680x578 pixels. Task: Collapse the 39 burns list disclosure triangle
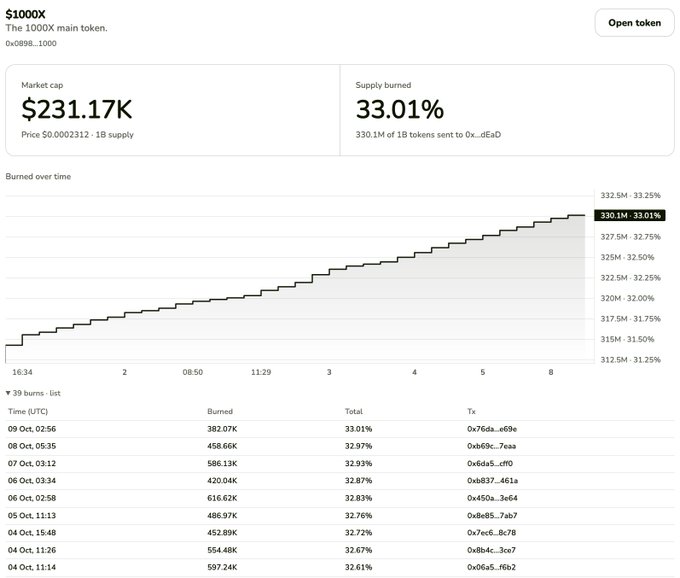click(x=8, y=393)
